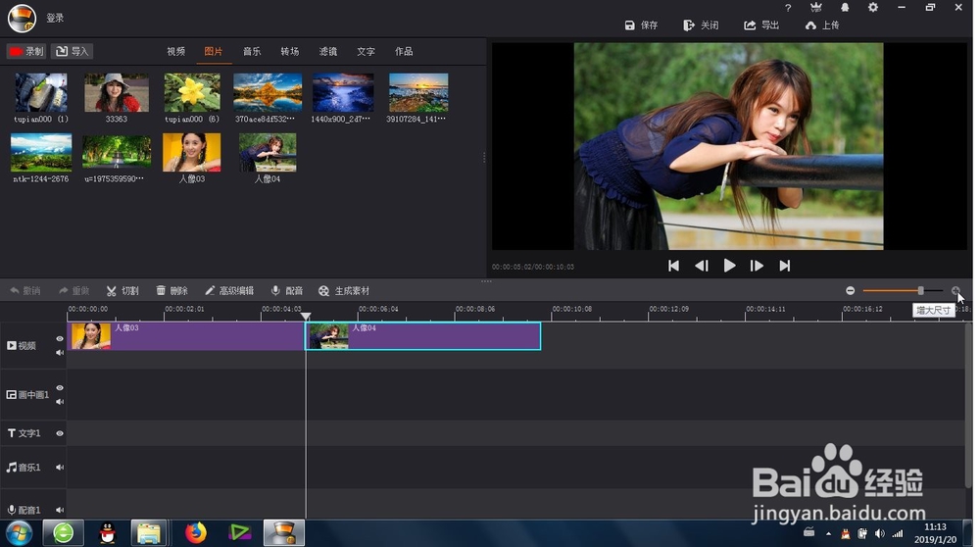Viewport: 980px width, 547px height.
Task: Step forward one frame
Action: point(757,266)
